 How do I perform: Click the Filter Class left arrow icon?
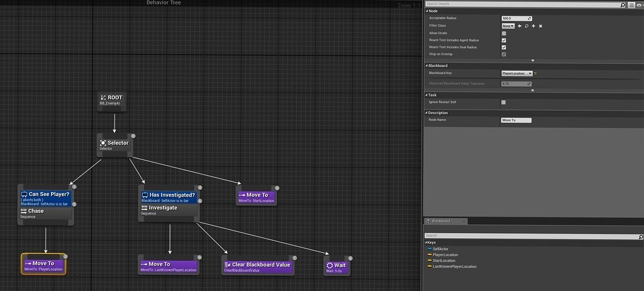(x=519, y=26)
